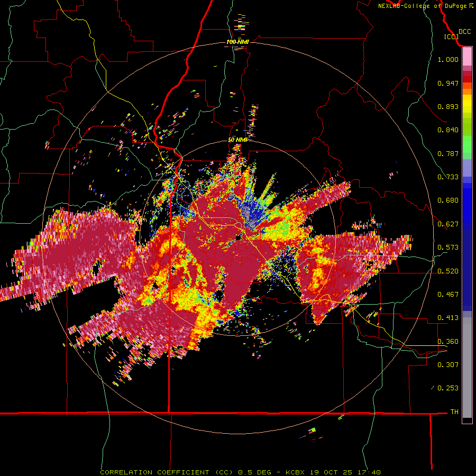The image size is (476, 476).
Task: Pick the gray segment of the color bar
Action: pos(467,368)
